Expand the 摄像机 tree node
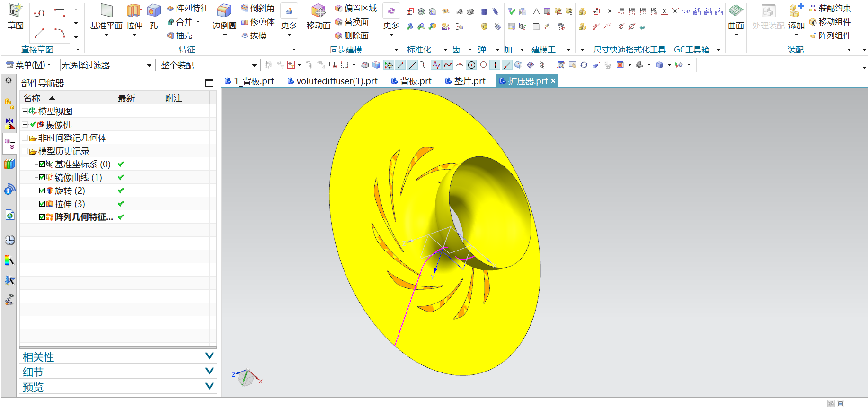Viewport: 868px width, 407px height. pyautogui.click(x=25, y=124)
